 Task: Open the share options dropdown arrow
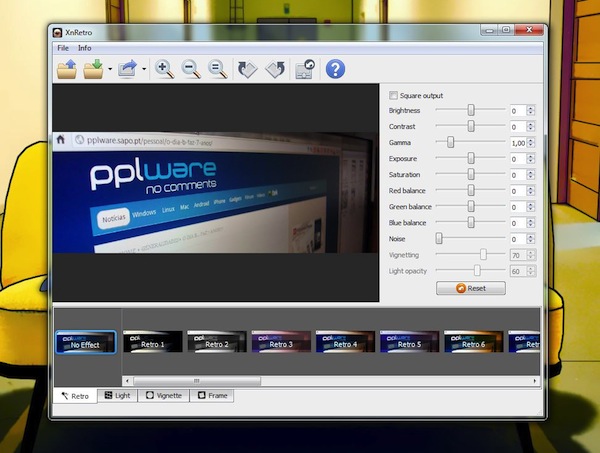tap(144, 69)
